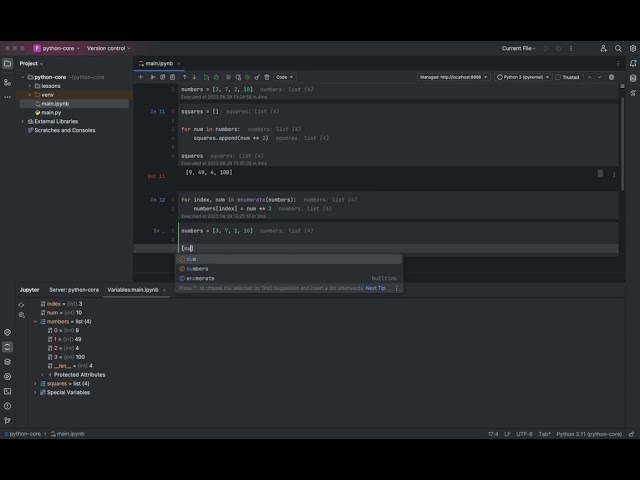
Task: Open the Project tool window folder icon
Action: [7, 64]
